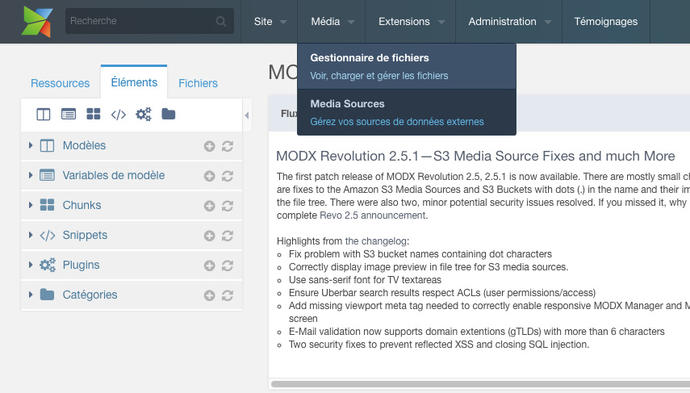Add a new item to Modèles
The width and height of the screenshot is (690, 393).
209,146
